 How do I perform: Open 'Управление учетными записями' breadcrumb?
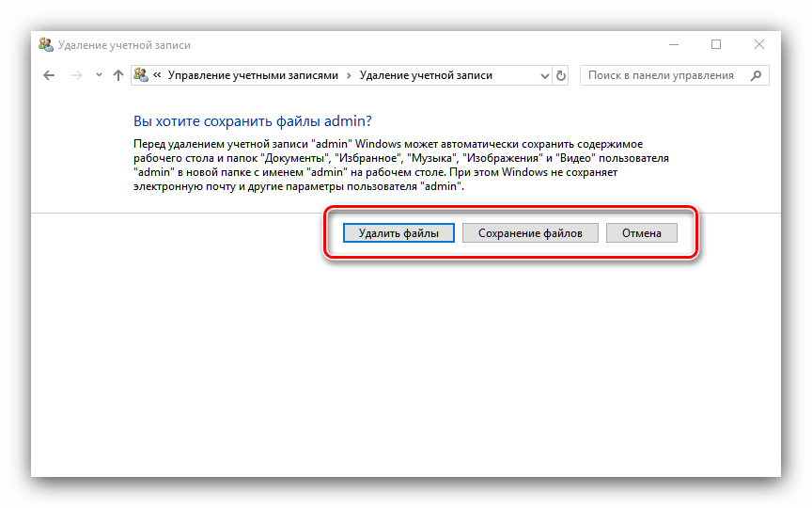pyautogui.click(x=253, y=75)
